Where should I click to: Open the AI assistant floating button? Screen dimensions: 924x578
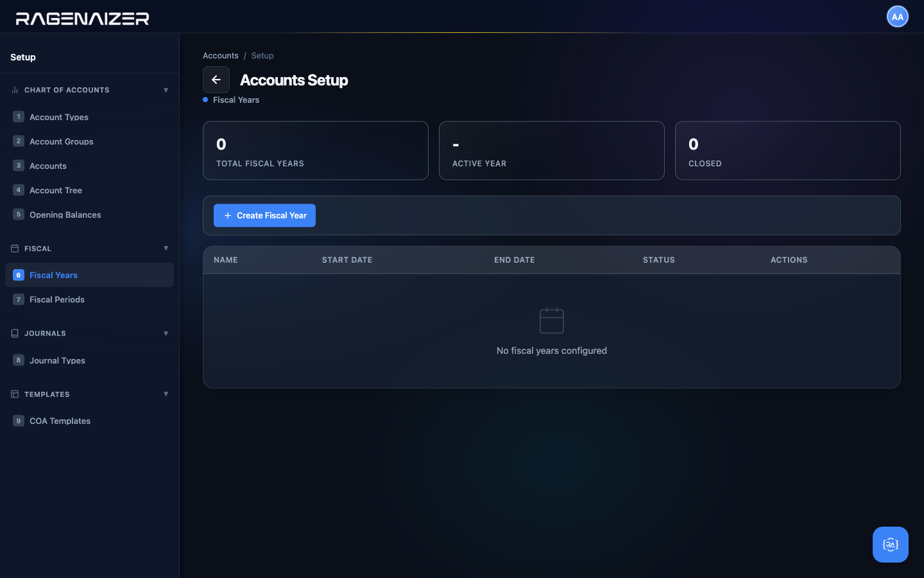click(891, 545)
